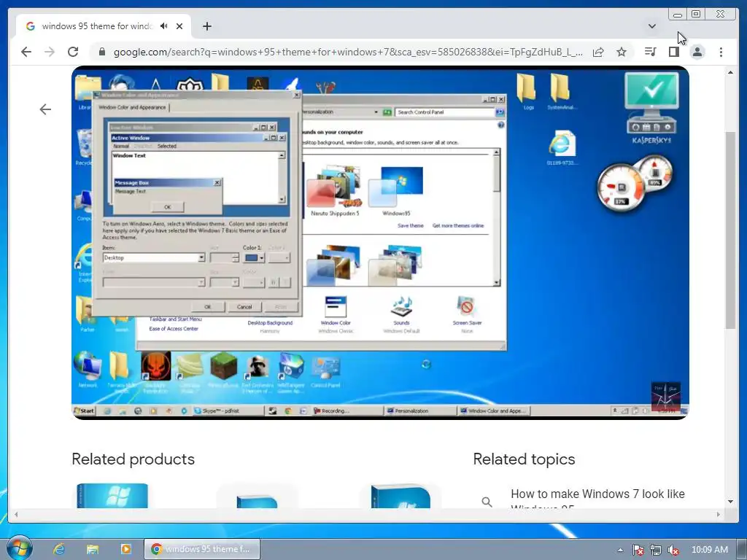Click the 10:09 AM taskbar clock

[709, 550]
